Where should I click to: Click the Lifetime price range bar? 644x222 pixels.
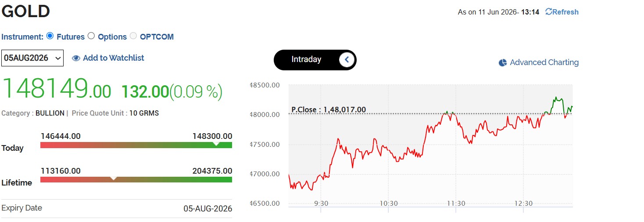tap(136, 179)
